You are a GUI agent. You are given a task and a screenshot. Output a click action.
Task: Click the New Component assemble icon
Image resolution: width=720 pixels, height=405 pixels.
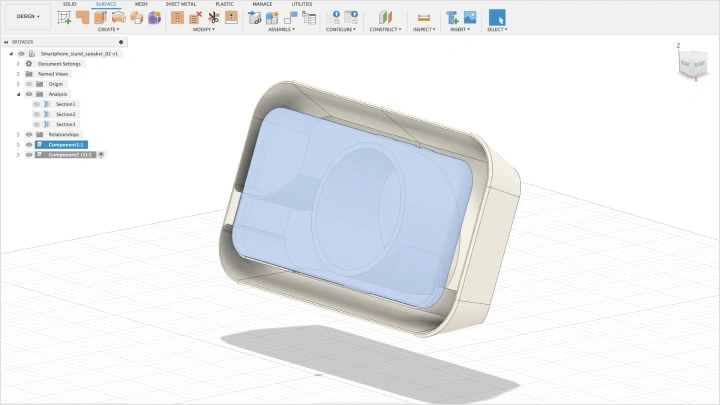pos(255,17)
